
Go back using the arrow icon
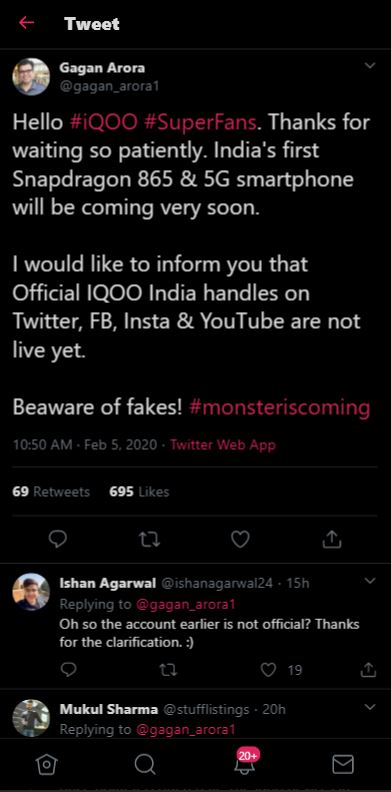[26, 23]
